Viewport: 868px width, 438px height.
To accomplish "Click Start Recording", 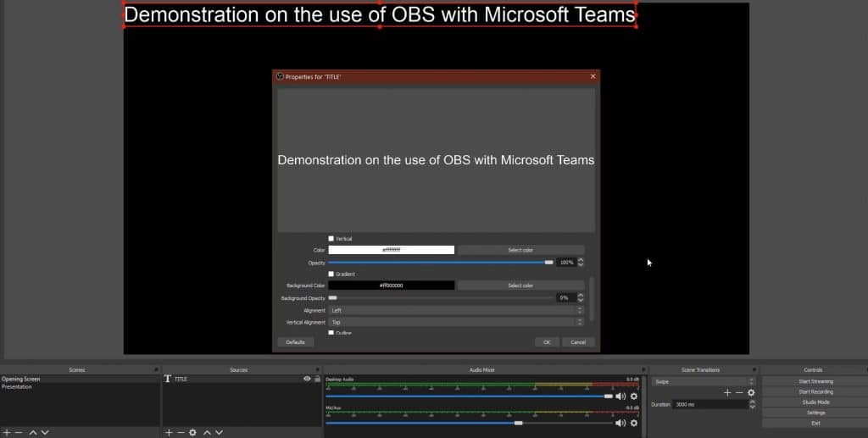I will 815,392.
